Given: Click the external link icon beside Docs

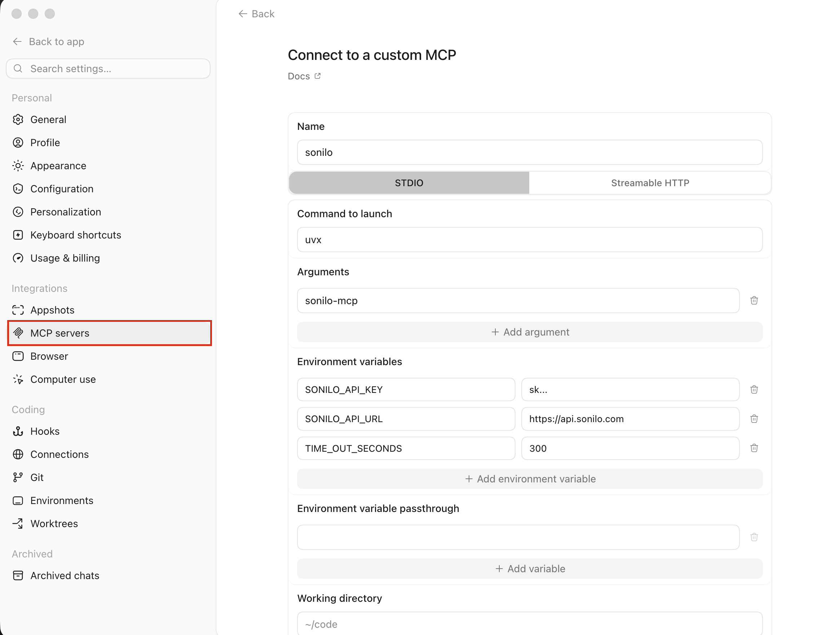Looking at the screenshot, I should tap(318, 76).
